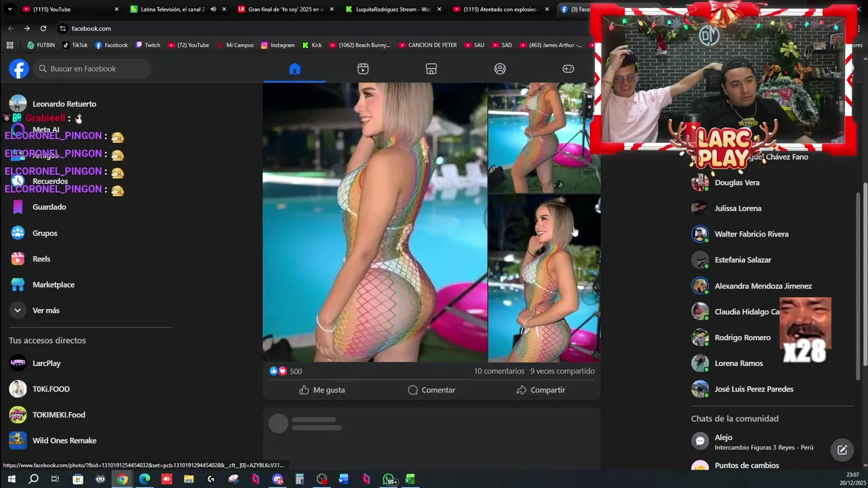Open the Facebook Groups top nav icon
The image size is (868, 488).
click(x=500, y=68)
